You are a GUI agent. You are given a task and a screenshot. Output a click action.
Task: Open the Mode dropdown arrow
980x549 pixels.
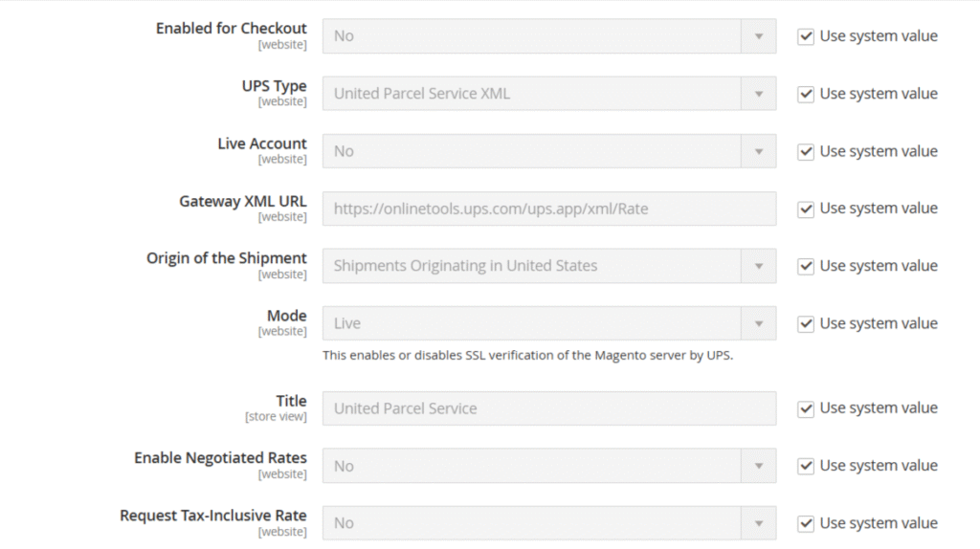point(758,323)
